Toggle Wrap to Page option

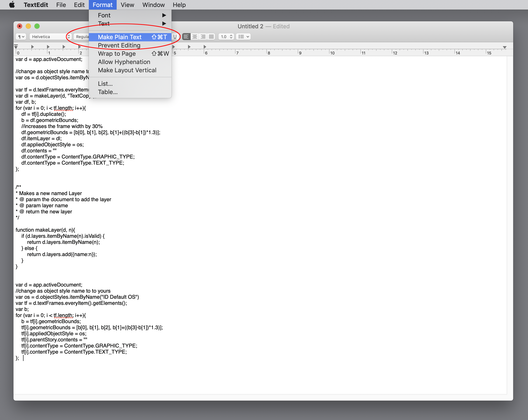(117, 54)
